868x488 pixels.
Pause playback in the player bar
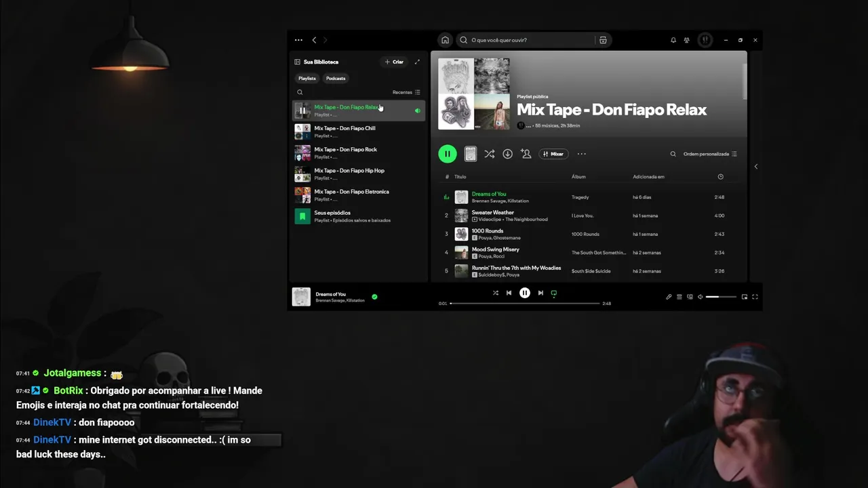[x=525, y=293]
